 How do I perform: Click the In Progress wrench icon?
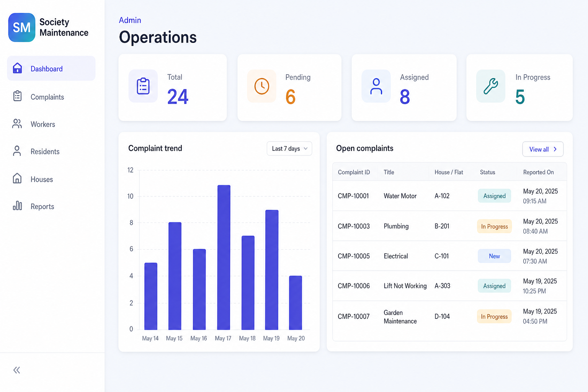[x=491, y=86]
